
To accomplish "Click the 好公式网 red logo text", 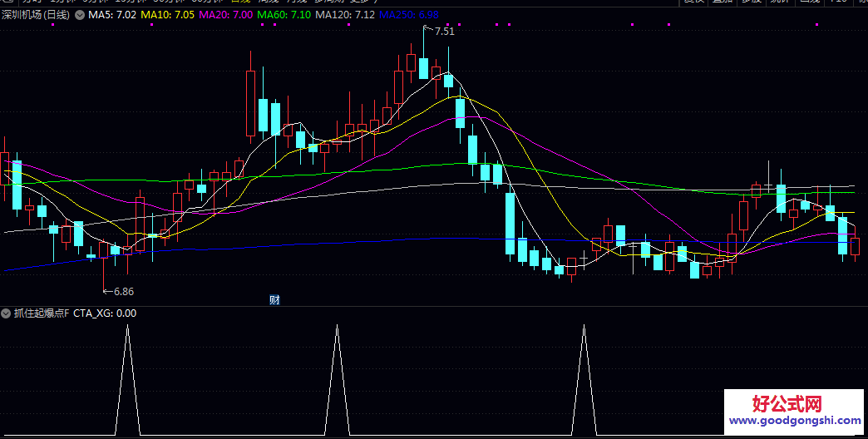I will tap(787, 404).
